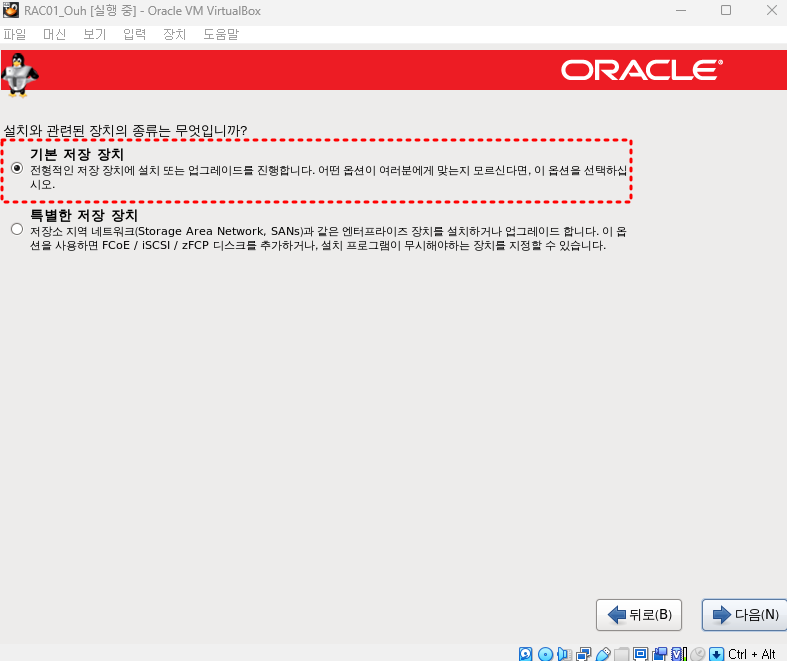Click the audio speaker status icon
This screenshot has height=661, width=787.
[565, 654]
